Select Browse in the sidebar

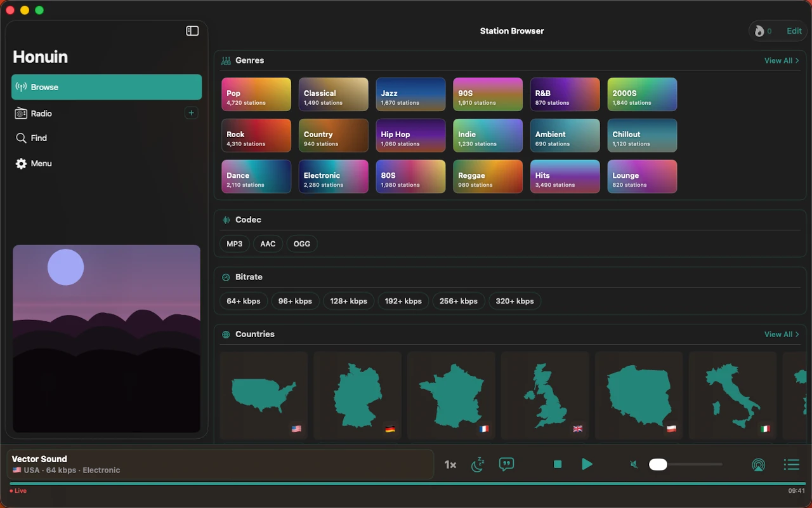click(x=107, y=87)
